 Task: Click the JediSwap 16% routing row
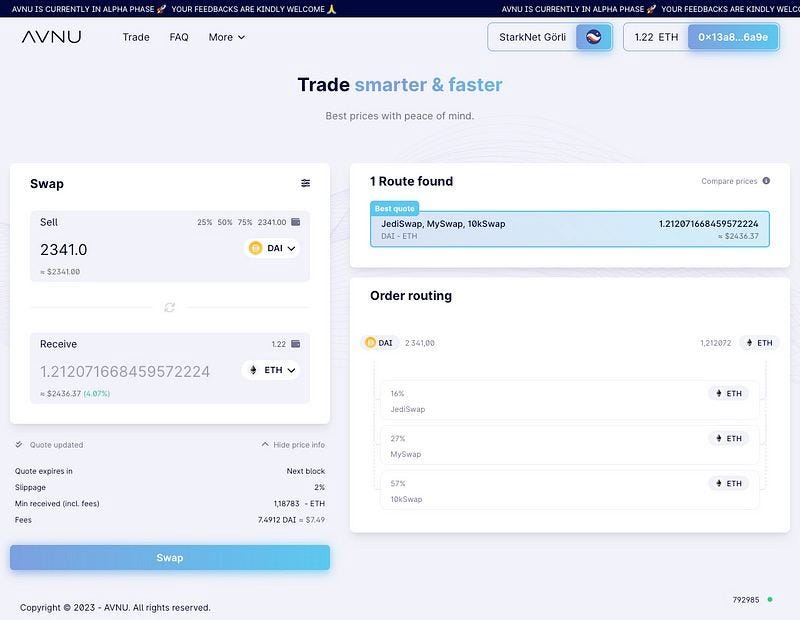(569, 401)
